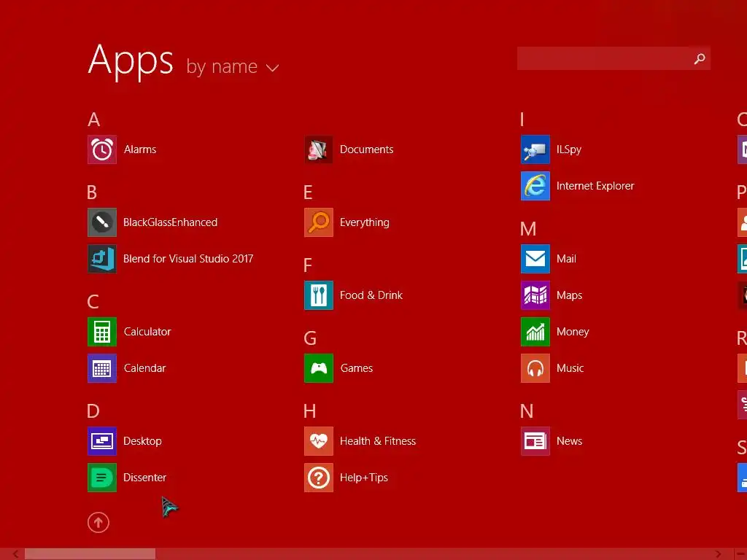Viewport: 747px width, 560px height.
Task: Open the 'by name' sort dropdown
Action: [233, 66]
